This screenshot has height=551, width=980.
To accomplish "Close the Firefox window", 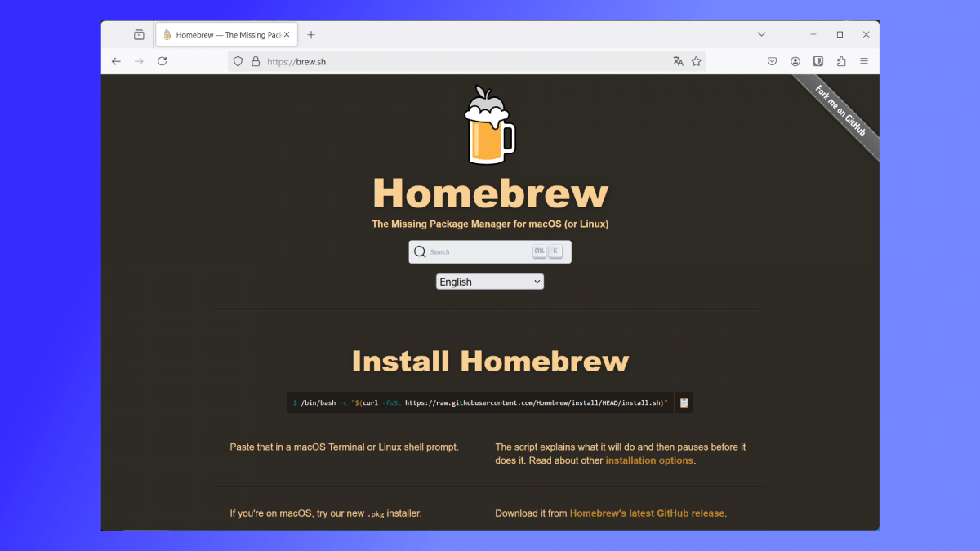I will (866, 35).
